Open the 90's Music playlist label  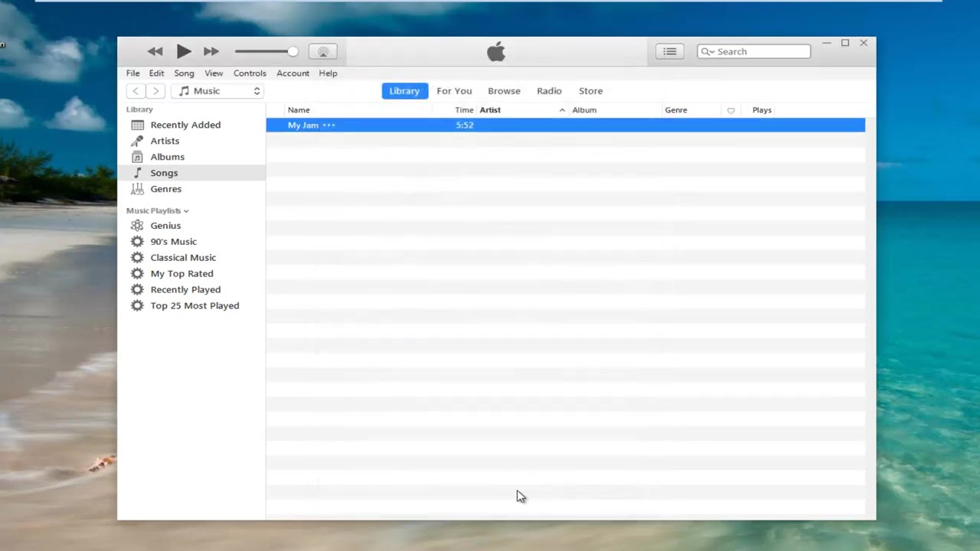pos(173,242)
